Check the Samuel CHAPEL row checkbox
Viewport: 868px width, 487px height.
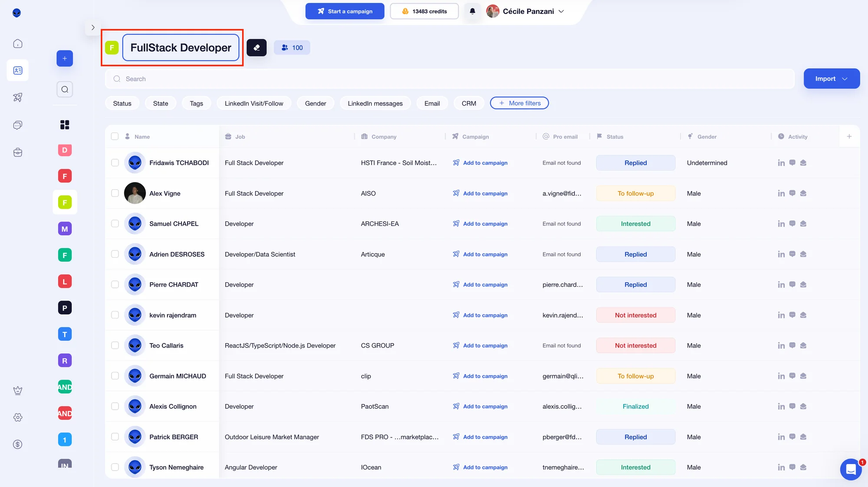point(115,224)
